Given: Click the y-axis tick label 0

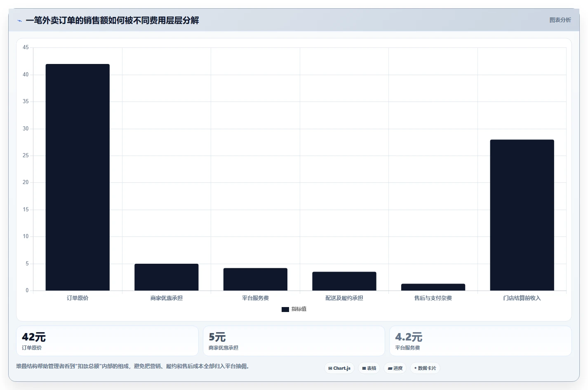Looking at the screenshot, I should click(27, 291).
